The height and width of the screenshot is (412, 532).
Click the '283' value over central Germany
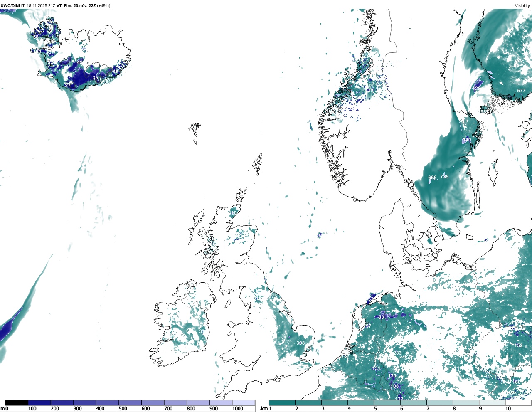click(397, 353)
